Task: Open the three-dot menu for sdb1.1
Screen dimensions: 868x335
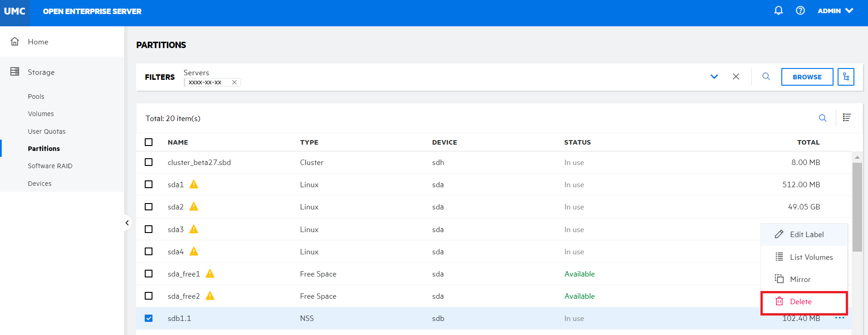Action: tap(839, 318)
